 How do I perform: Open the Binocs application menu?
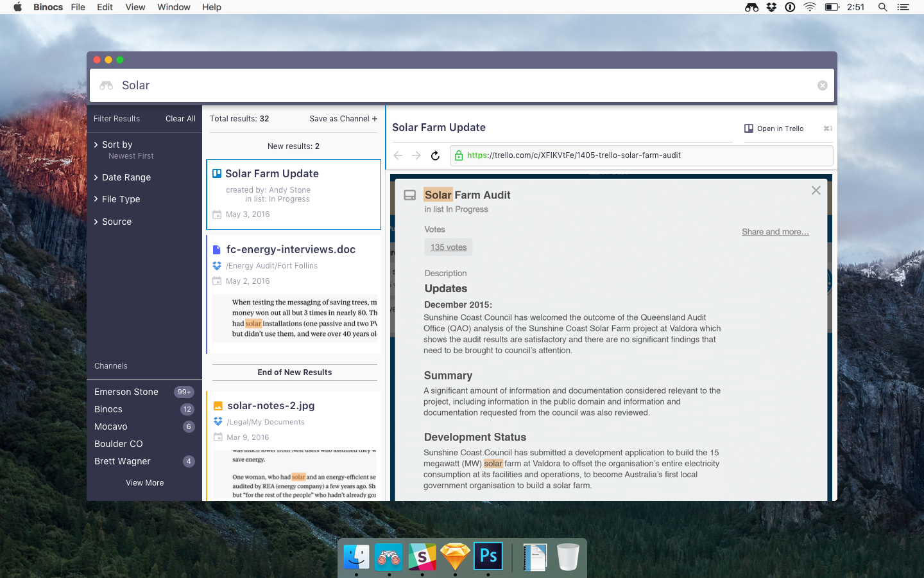pos(48,7)
